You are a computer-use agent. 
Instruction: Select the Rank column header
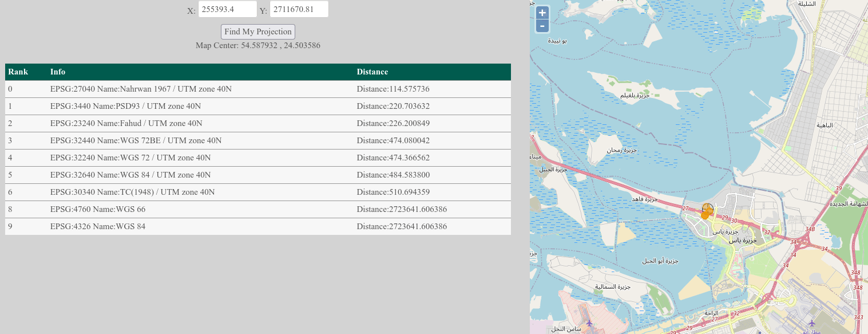pyautogui.click(x=26, y=72)
